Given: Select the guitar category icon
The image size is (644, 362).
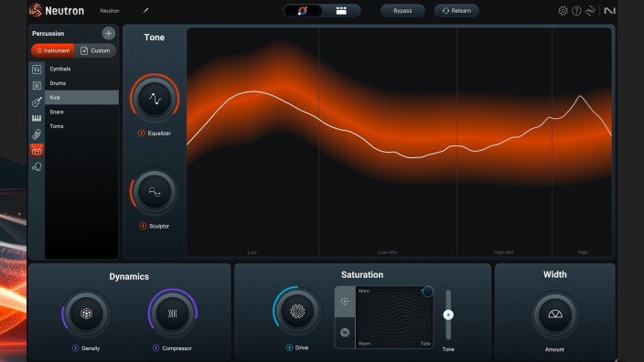Looking at the screenshot, I should pos(37,101).
